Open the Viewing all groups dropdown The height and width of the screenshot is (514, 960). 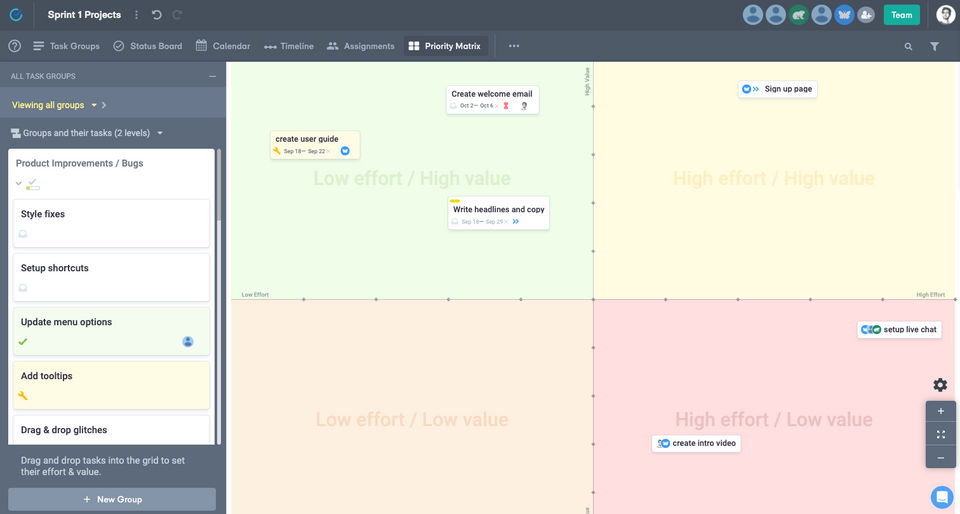click(x=54, y=105)
